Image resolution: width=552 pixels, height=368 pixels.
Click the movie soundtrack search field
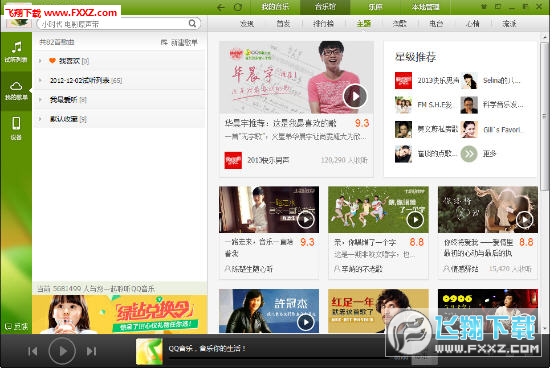click(114, 24)
